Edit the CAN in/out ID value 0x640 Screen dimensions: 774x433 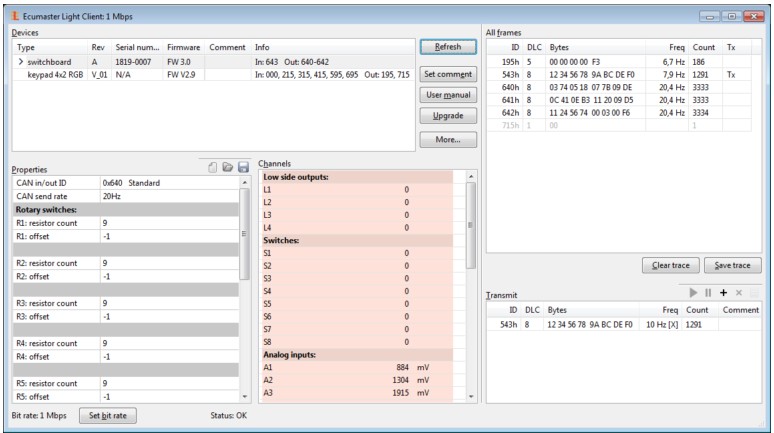pos(169,183)
